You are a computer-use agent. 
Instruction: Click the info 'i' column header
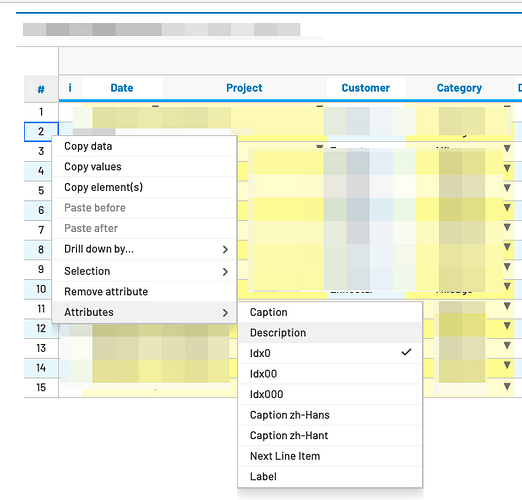pyautogui.click(x=70, y=88)
